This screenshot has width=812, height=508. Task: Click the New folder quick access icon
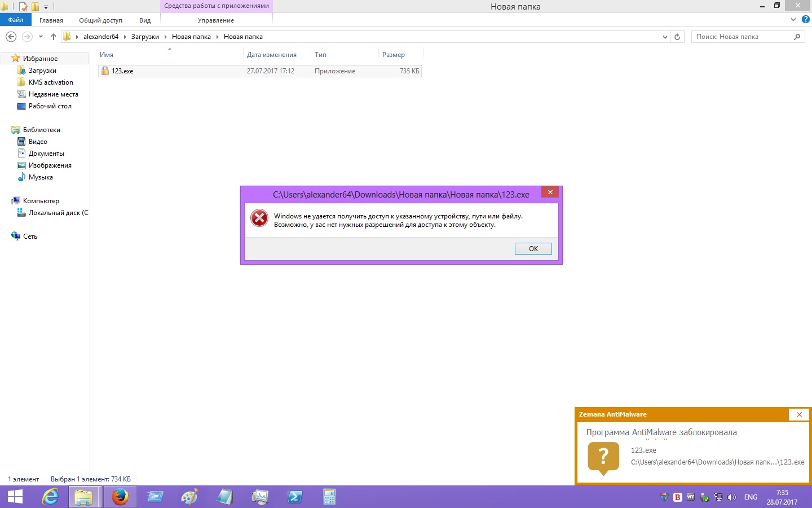pyautogui.click(x=35, y=7)
